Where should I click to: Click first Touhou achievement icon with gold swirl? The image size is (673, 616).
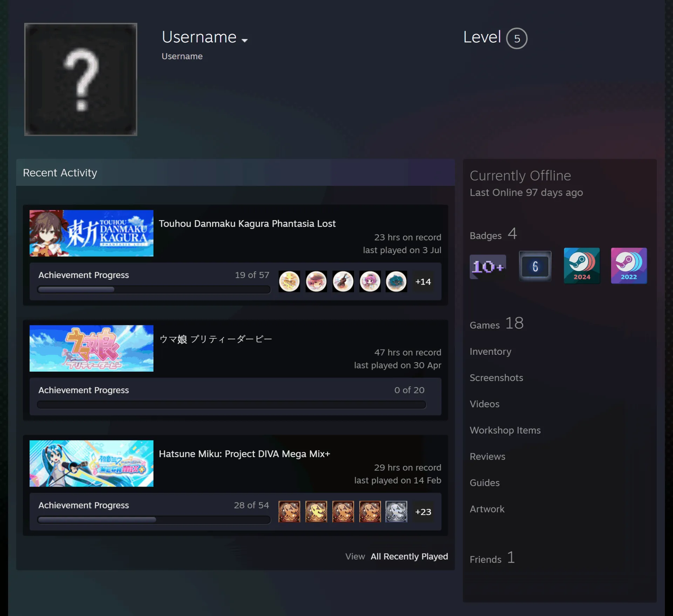click(289, 281)
